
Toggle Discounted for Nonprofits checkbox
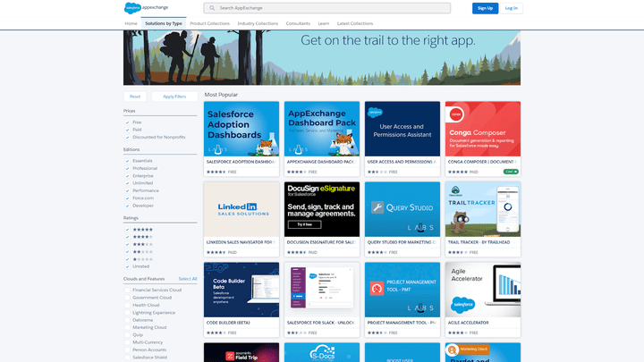click(x=127, y=137)
